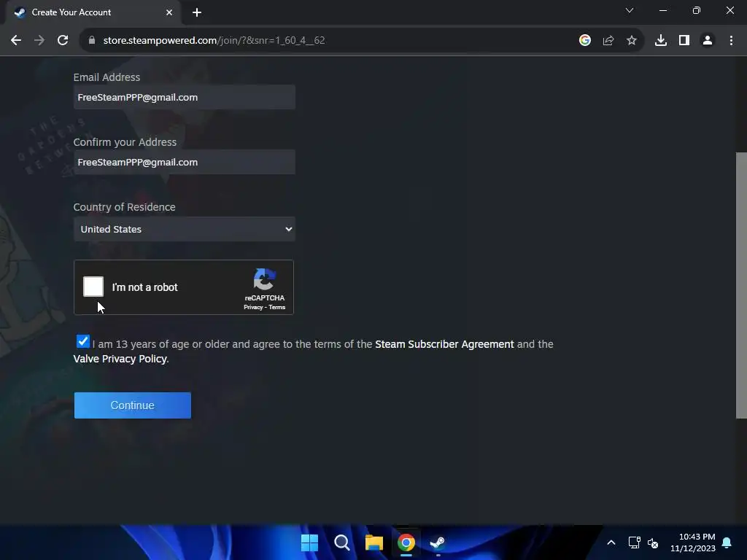Go back to the previous page

(16, 41)
